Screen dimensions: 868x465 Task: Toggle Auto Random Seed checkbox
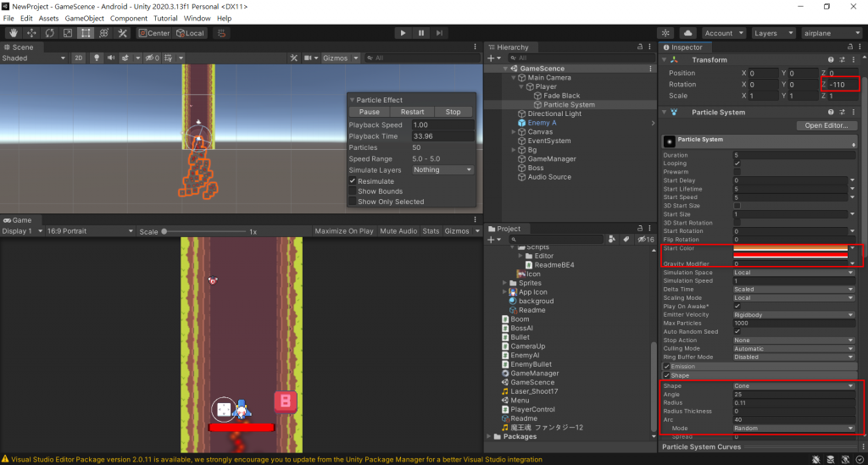coord(737,332)
